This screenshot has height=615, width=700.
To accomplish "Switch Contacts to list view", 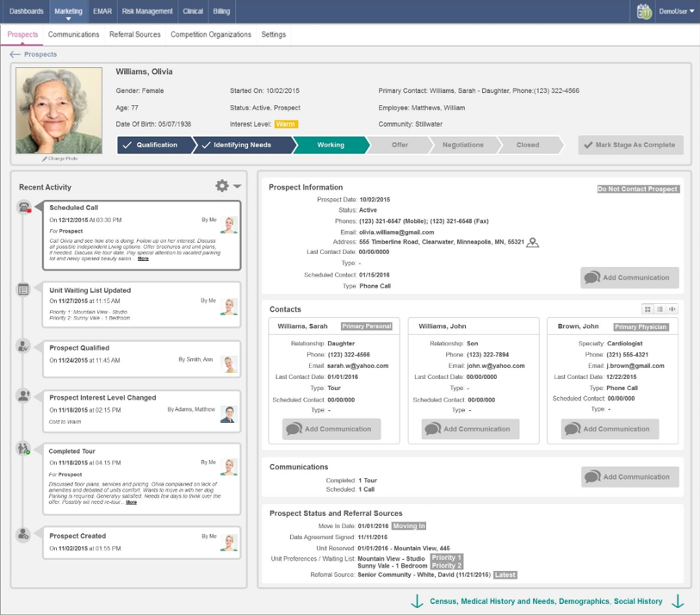I will pos(660,309).
